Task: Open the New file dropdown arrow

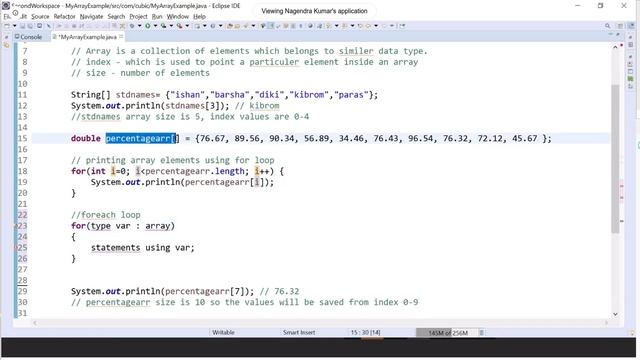Action: [14, 26]
